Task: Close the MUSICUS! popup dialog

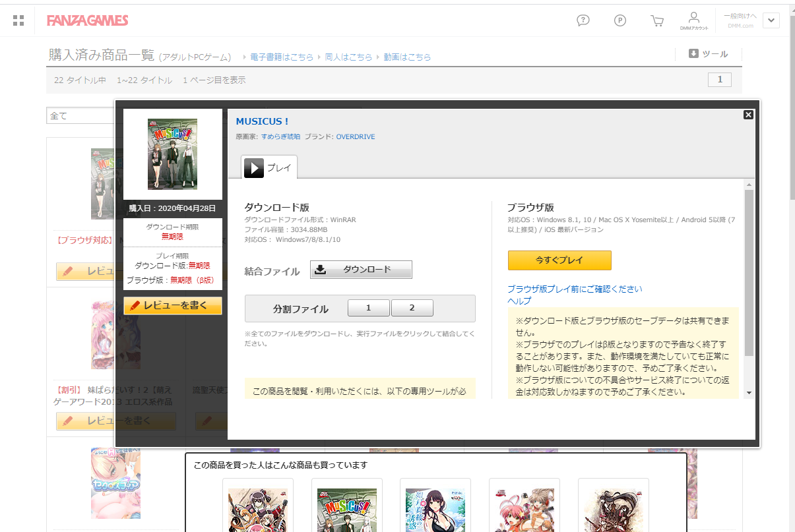Action: coord(748,115)
